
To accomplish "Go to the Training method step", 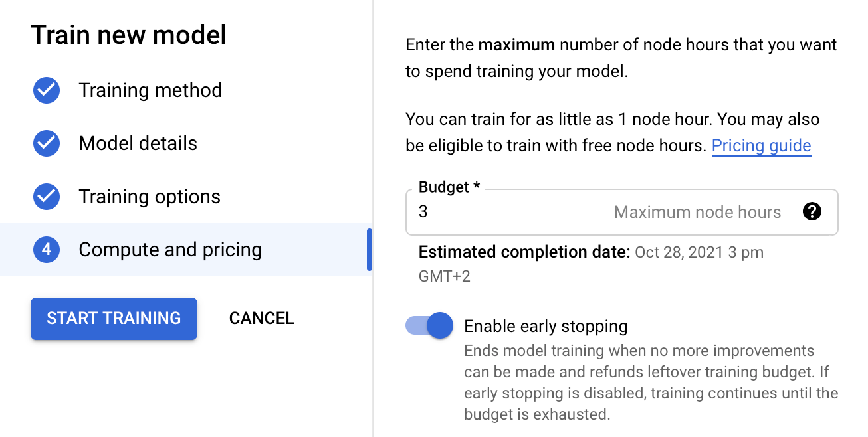I will (x=150, y=90).
